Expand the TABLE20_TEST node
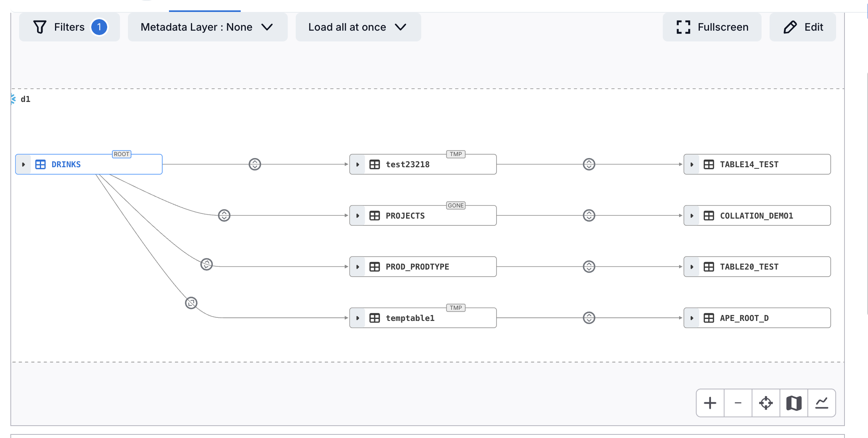868x438 pixels. [692, 267]
